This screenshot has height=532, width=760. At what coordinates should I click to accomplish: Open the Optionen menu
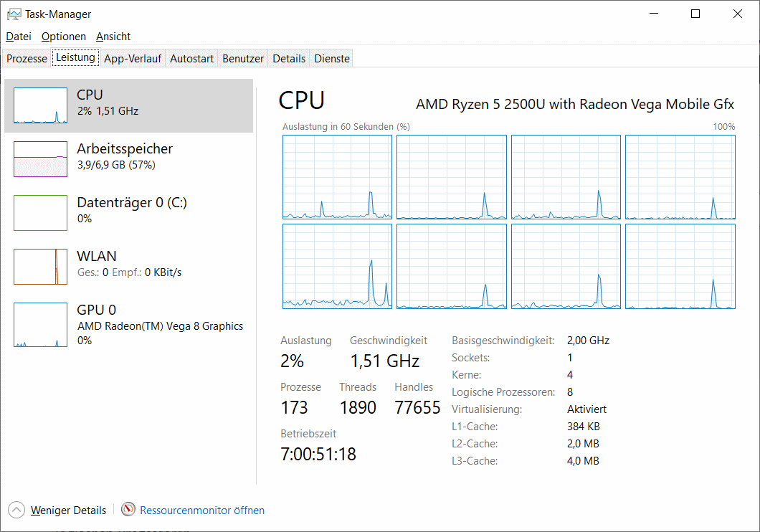63,36
